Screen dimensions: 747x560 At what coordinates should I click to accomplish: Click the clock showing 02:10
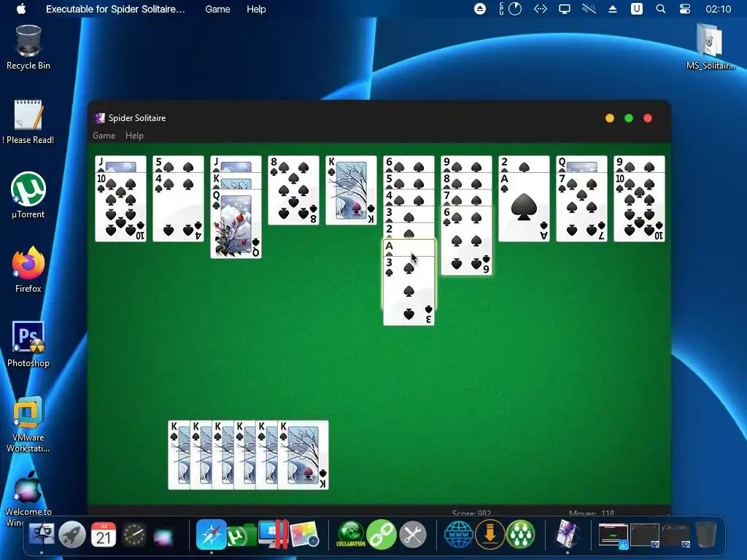click(718, 9)
